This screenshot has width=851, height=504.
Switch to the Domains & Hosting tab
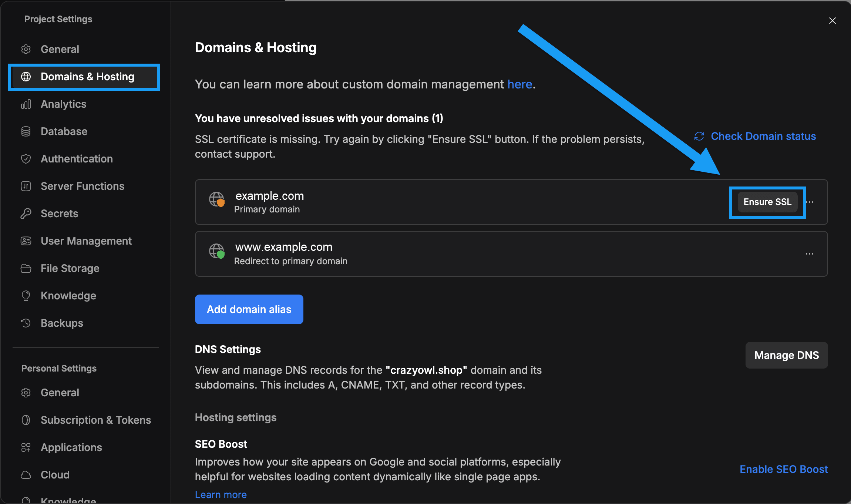pyautogui.click(x=87, y=77)
